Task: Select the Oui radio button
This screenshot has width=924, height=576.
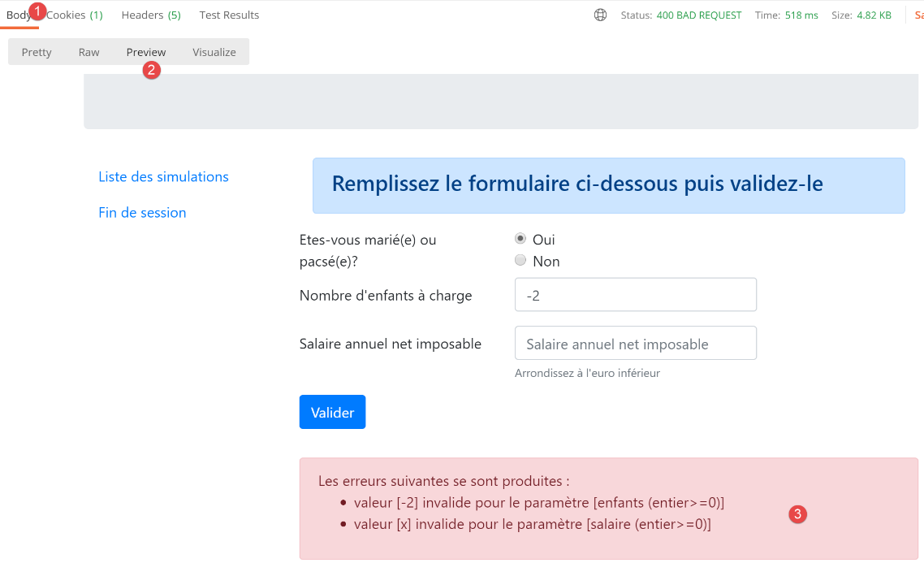Action: (x=520, y=239)
